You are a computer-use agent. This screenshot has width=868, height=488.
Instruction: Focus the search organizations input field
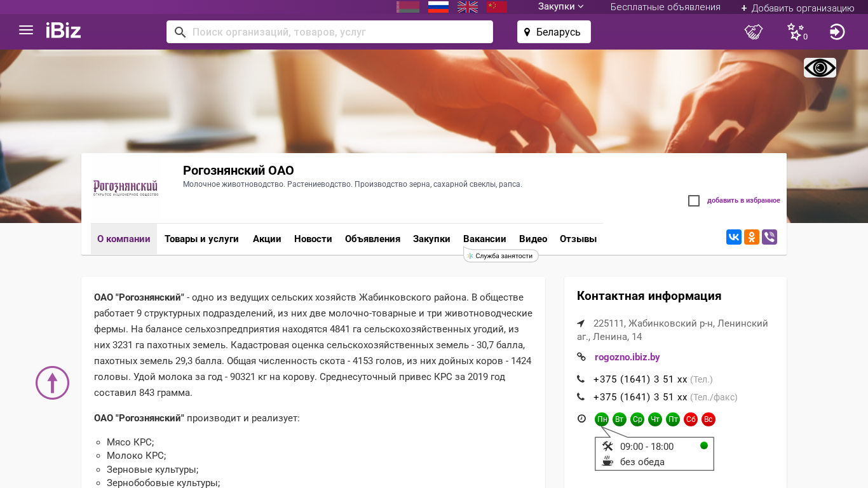[330, 32]
